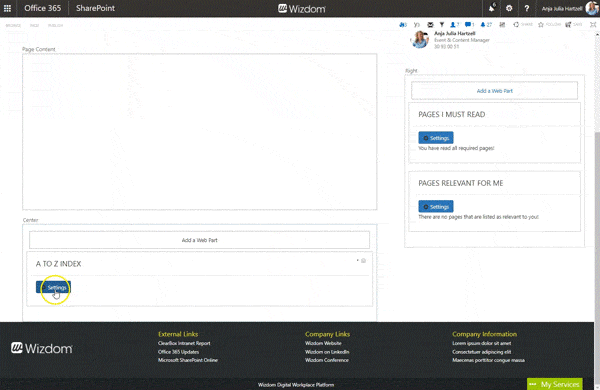Click Consectetuer adipiscing elit link

(482, 352)
